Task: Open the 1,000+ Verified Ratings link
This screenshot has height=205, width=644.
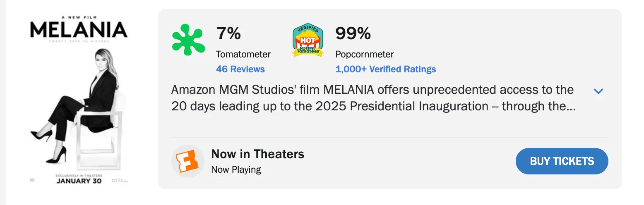Action: pyautogui.click(x=385, y=69)
